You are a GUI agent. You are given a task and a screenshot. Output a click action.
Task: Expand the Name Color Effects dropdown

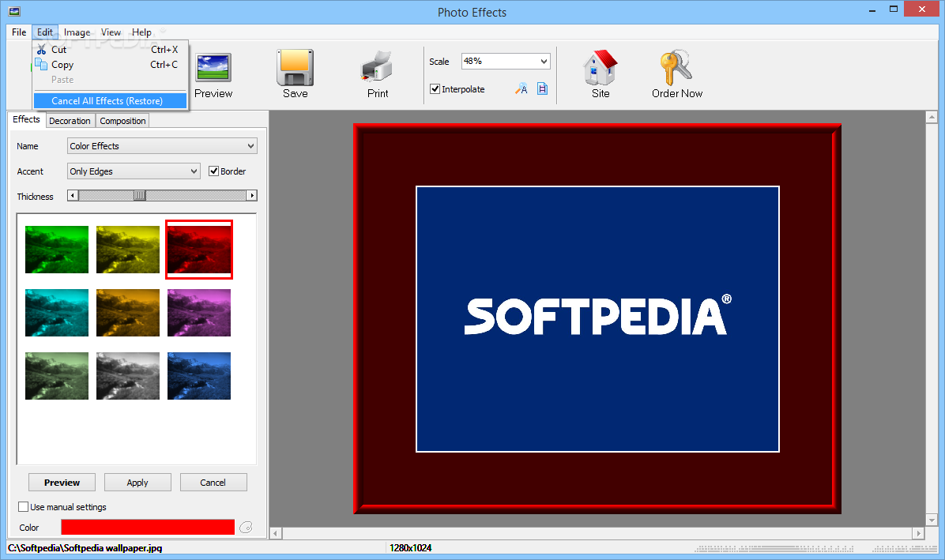(x=162, y=145)
